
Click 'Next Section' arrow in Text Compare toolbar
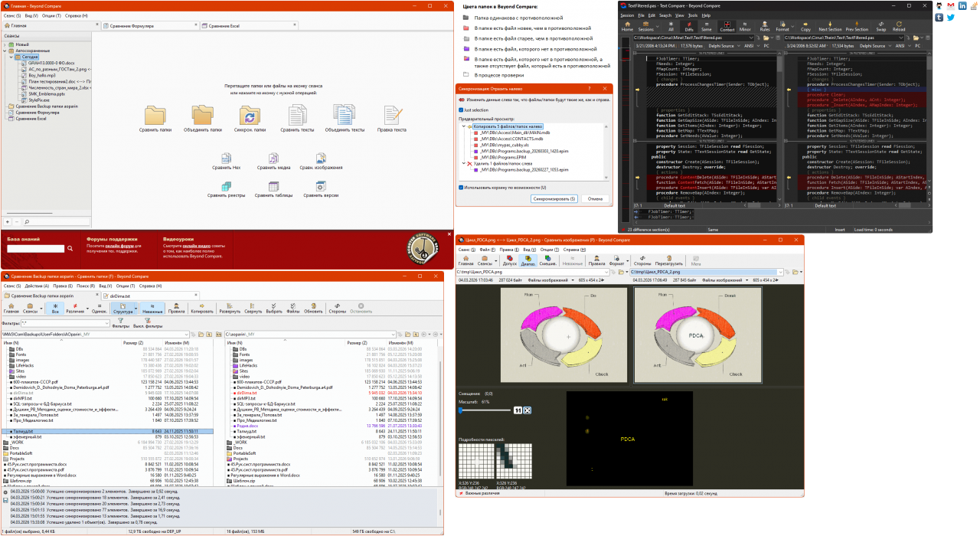[829, 25]
